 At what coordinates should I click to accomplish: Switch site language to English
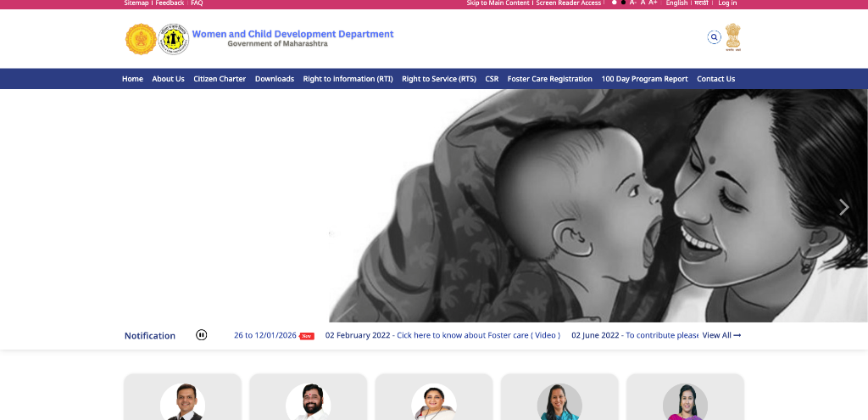click(x=676, y=3)
